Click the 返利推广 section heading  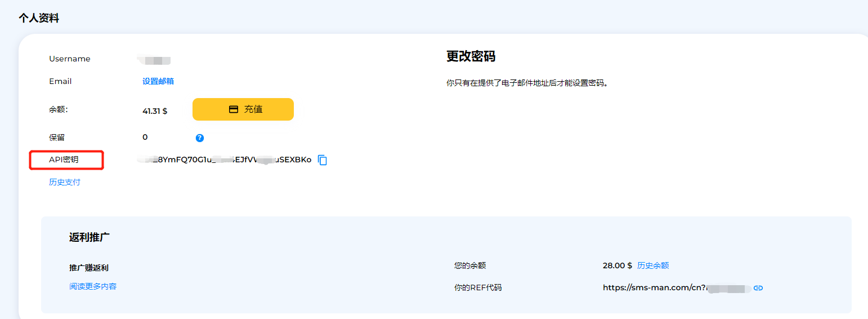[90, 237]
